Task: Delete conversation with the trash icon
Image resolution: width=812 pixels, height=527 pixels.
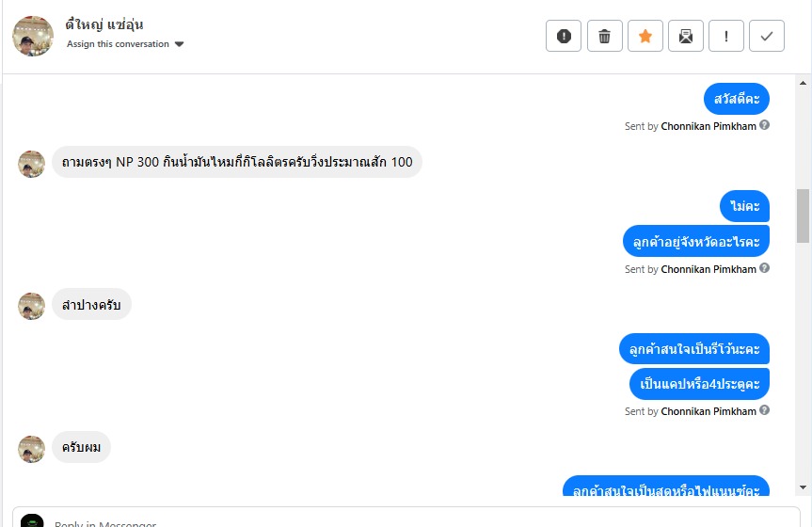Action: tap(604, 36)
